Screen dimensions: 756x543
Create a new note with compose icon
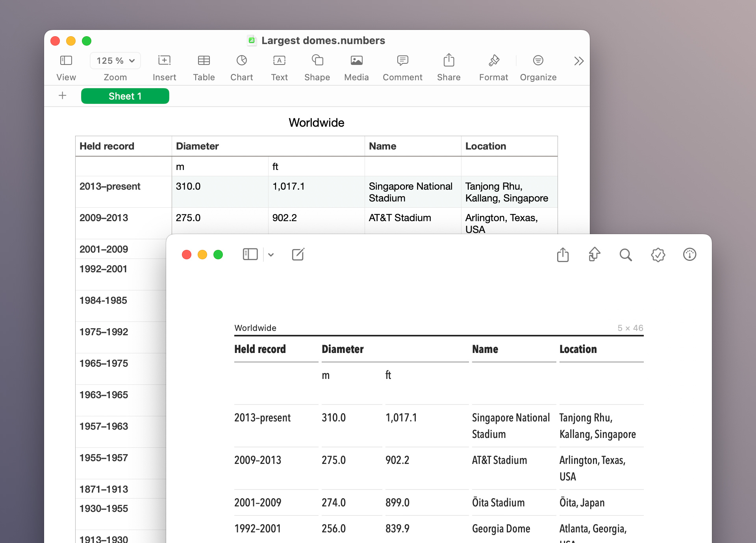coord(298,254)
